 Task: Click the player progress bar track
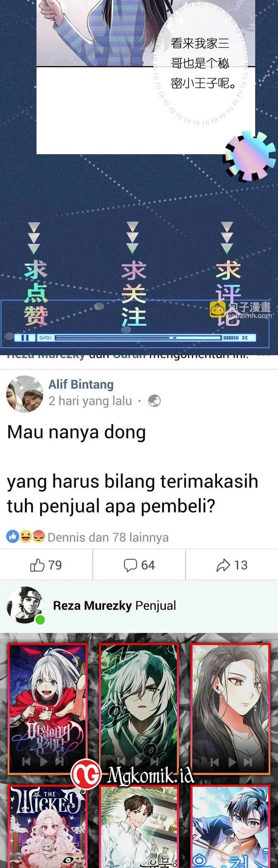138,337
